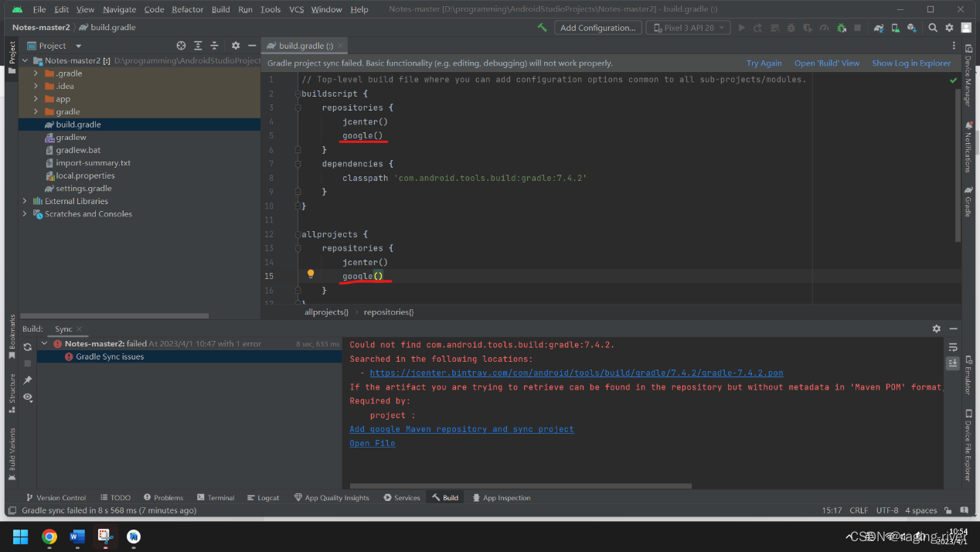Click the Build panel reload sync icon
Viewport: 980px width, 552px height.
[x=28, y=347]
